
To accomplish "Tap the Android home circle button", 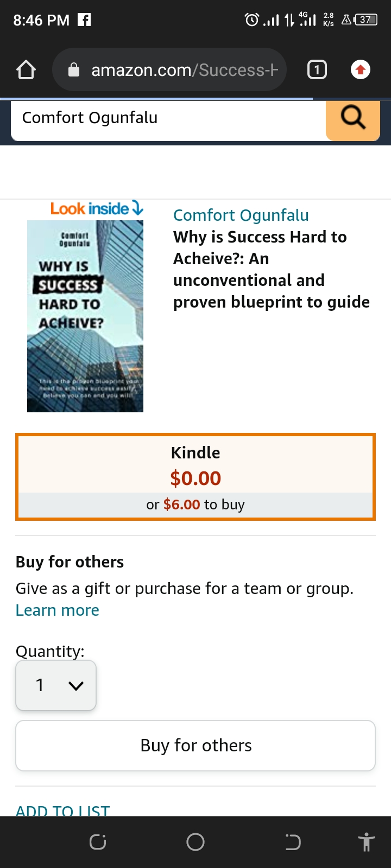I will [195, 842].
